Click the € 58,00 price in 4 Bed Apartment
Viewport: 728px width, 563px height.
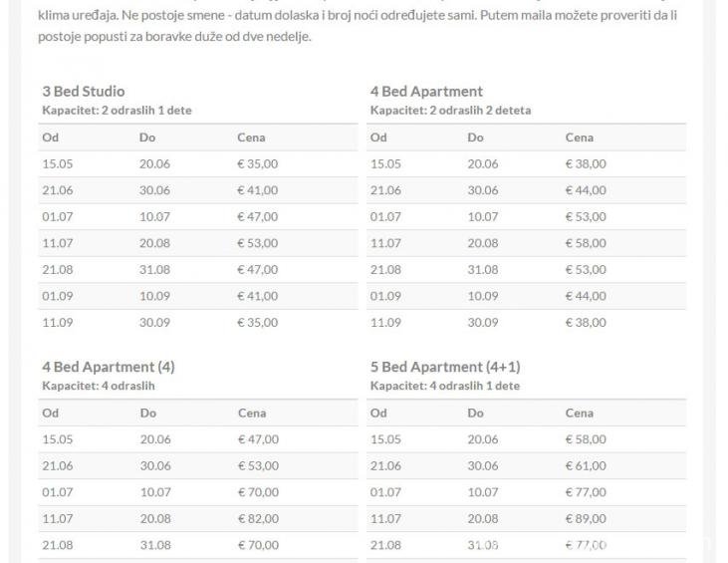[x=586, y=243]
